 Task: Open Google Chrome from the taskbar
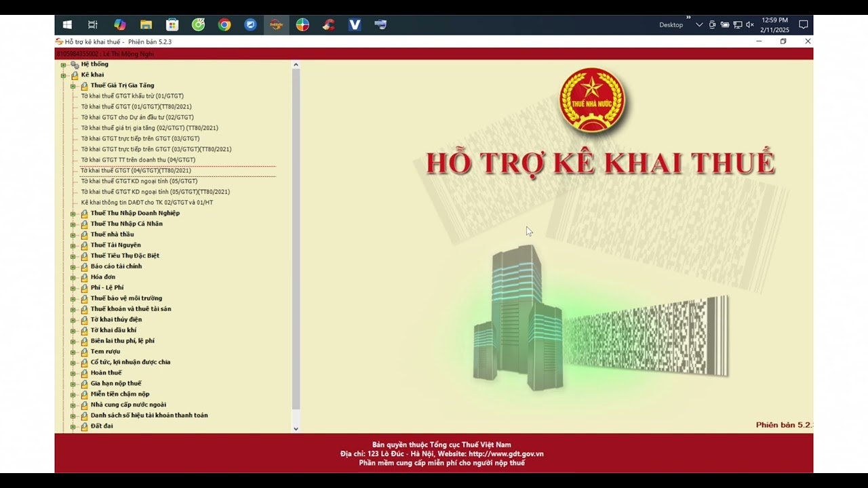pos(224,25)
